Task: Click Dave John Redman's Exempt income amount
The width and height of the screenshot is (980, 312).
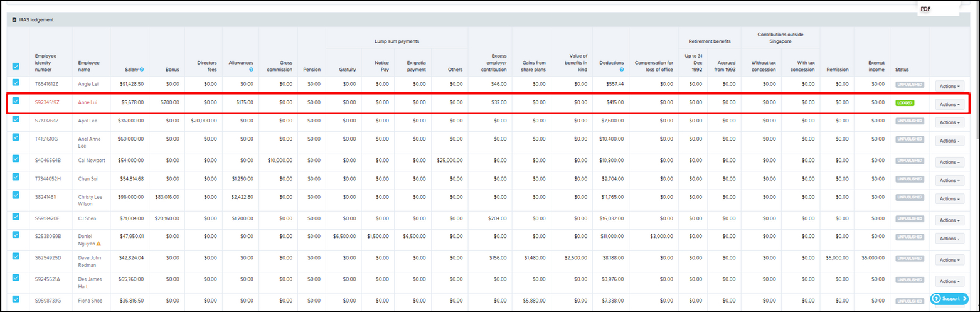Action: (x=871, y=257)
